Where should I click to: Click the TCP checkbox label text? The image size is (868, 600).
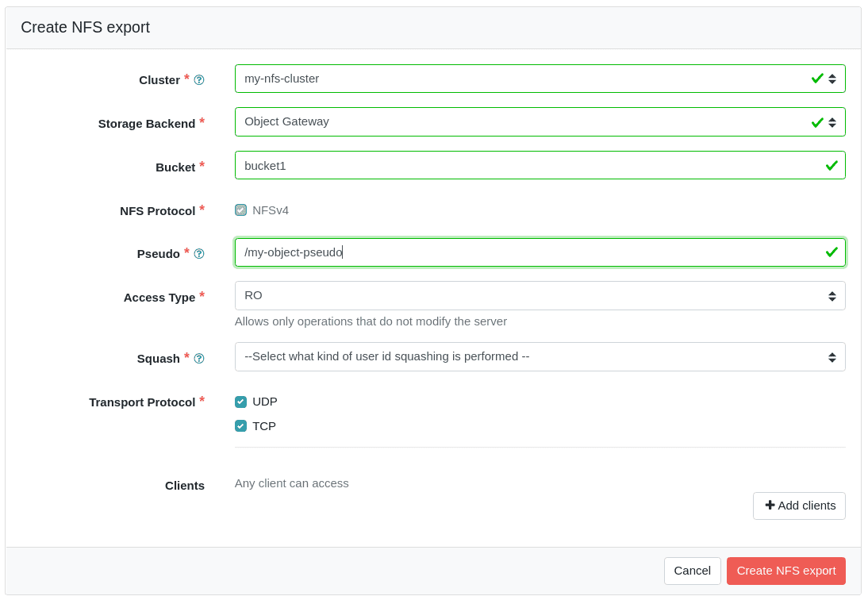(264, 426)
